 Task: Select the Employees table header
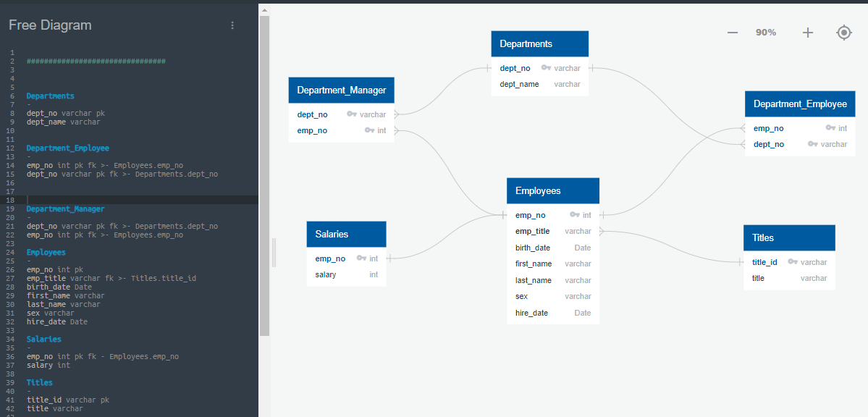tap(552, 190)
